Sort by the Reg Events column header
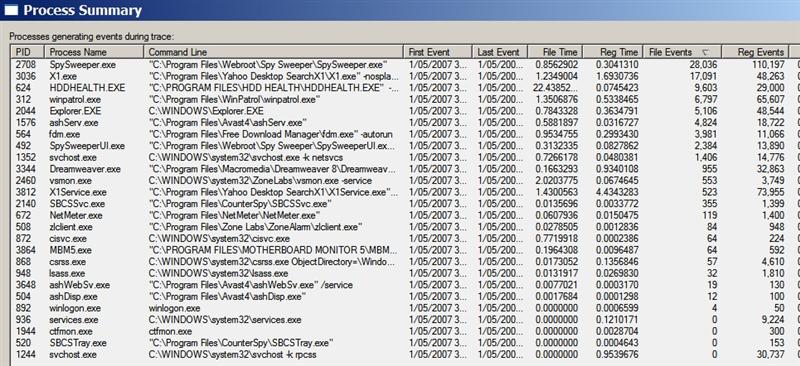Viewport: 800px width, 366px height. point(755,52)
